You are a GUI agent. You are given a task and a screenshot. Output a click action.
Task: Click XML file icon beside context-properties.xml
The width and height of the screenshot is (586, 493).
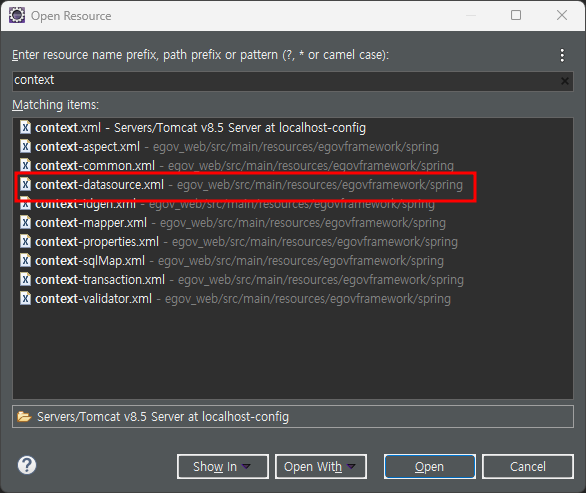(x=25, y=242)
